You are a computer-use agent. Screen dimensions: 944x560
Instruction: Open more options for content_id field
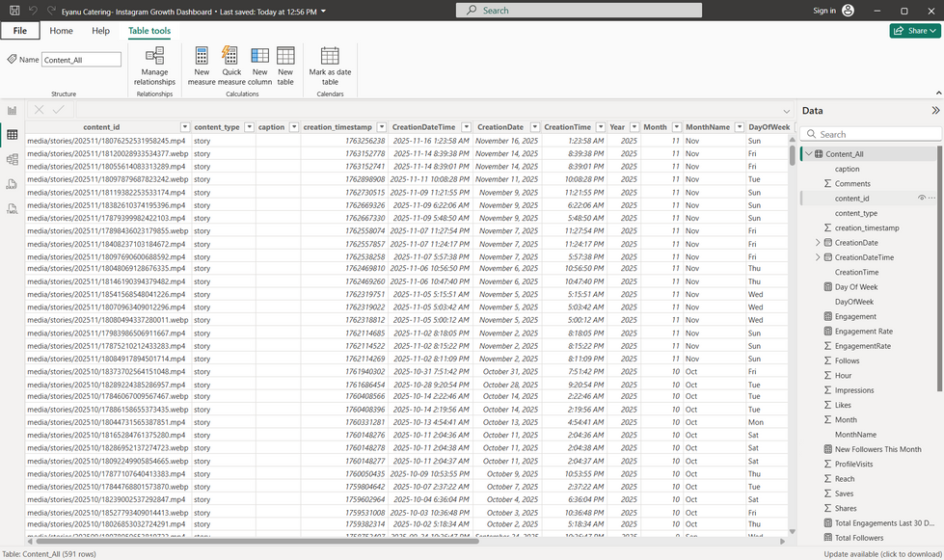pyautogui.click(x=932, y=198)
